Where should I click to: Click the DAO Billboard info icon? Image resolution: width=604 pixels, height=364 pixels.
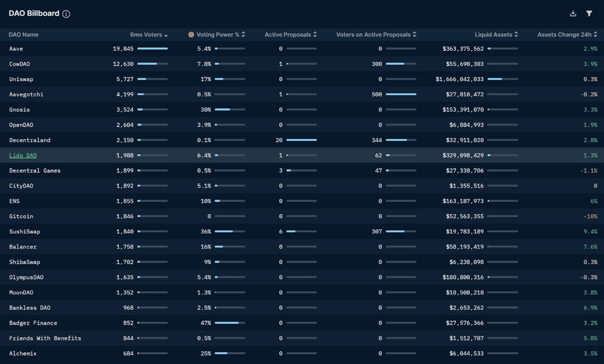(x=66, y=14)
